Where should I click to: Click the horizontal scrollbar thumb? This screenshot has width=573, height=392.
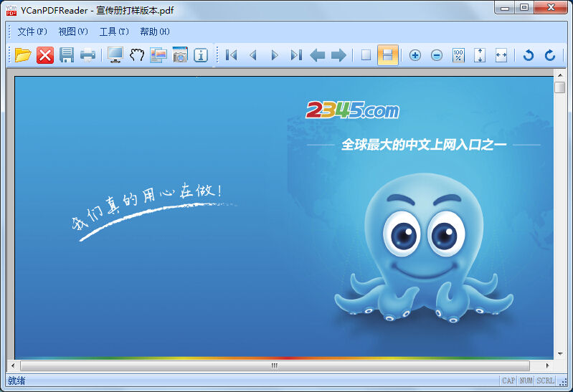(x=274, y=365)
